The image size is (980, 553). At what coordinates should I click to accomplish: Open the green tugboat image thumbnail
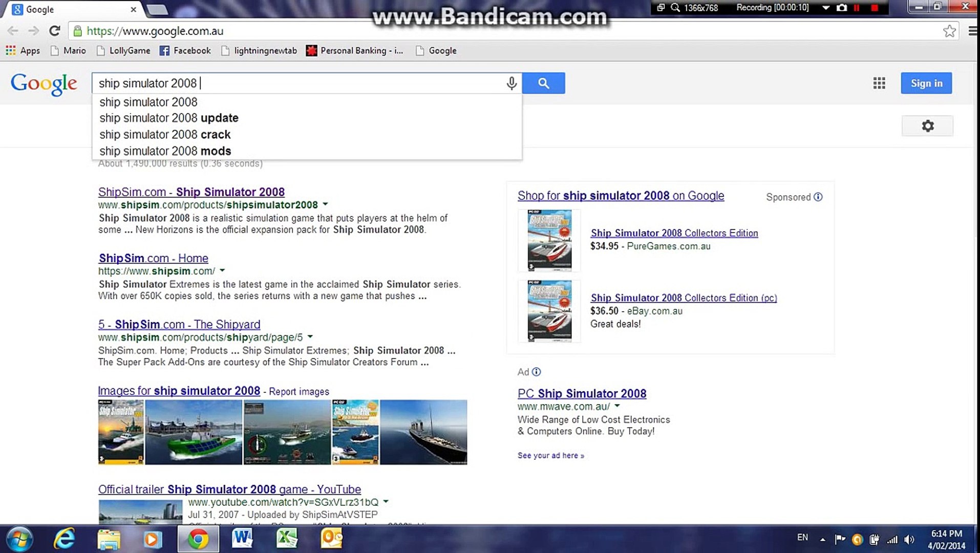(194, 432)
